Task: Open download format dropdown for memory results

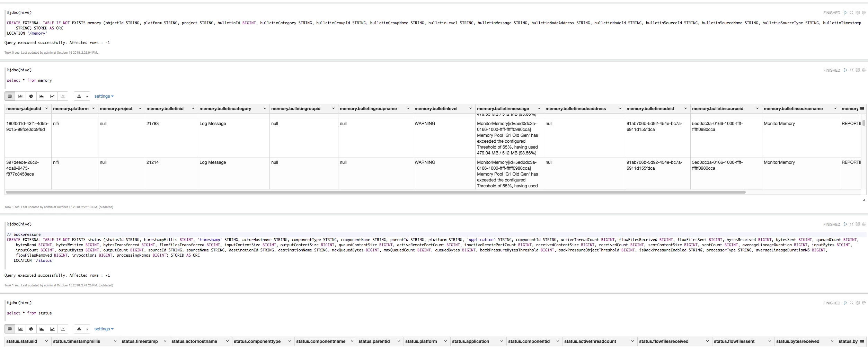Action: click(87, 96)
